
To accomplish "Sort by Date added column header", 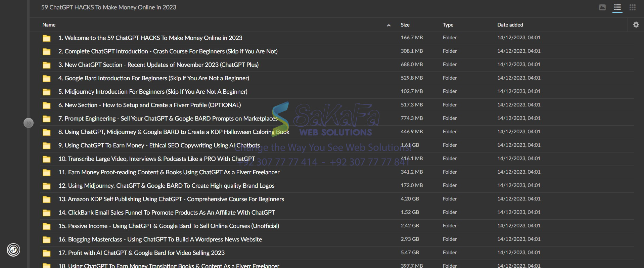I will [x=510, y=25].
